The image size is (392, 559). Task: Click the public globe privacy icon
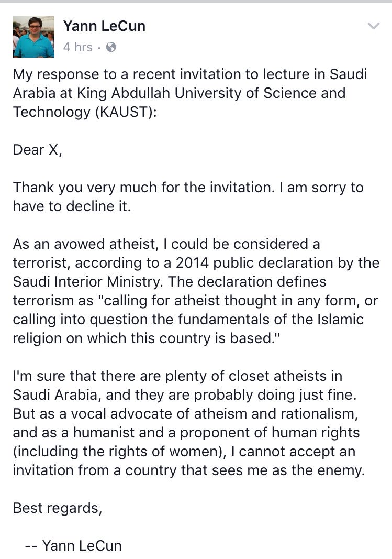111,47
